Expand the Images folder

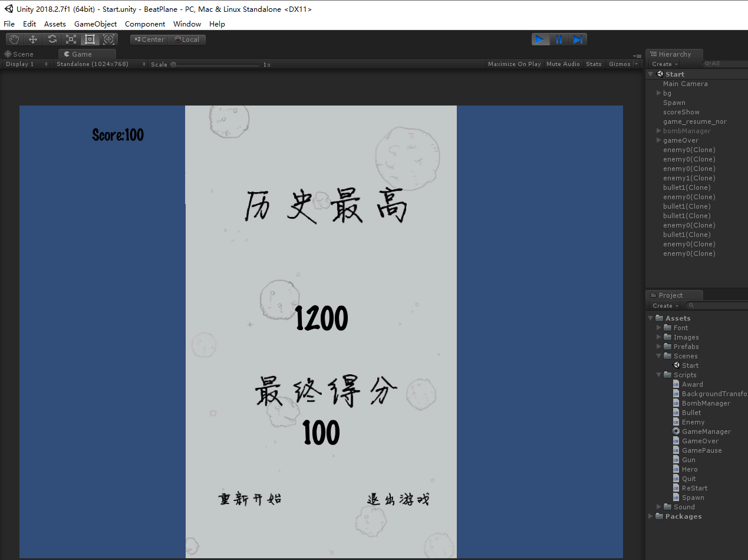(x=659, y=337)
